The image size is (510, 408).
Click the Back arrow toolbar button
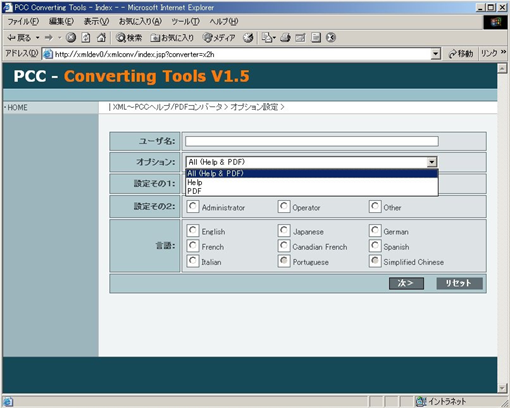[19, 38]
